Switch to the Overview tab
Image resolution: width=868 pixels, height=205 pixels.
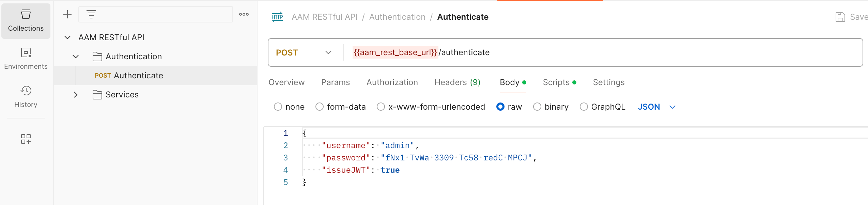pos(286,82)
